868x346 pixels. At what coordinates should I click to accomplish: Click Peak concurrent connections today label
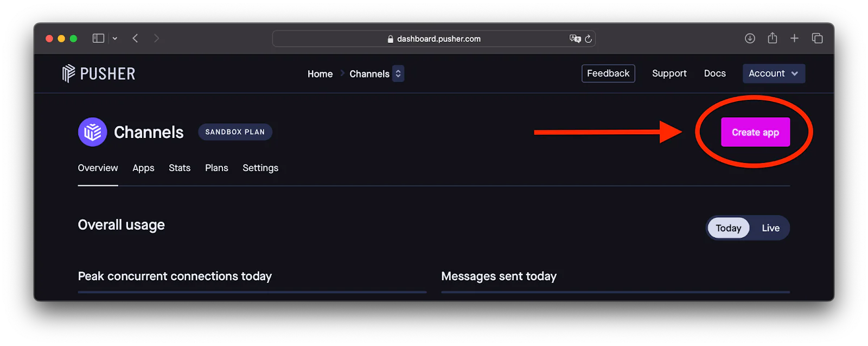coord(175,276)
